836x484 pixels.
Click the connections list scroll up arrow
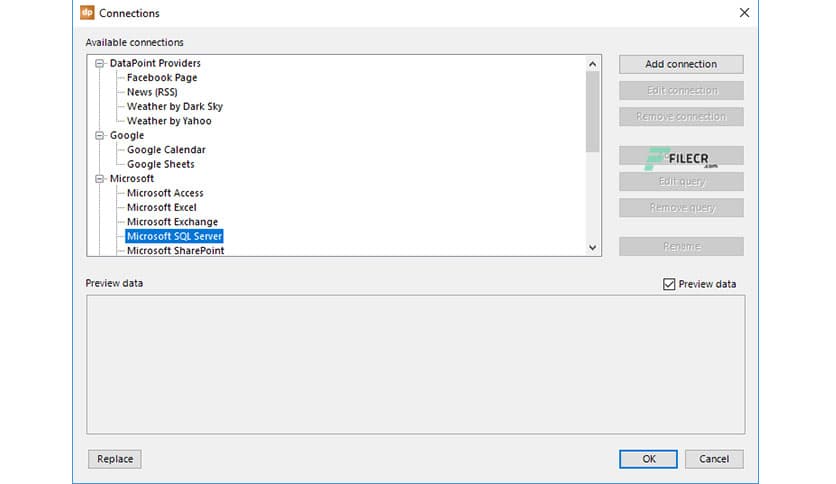point(592,64)
